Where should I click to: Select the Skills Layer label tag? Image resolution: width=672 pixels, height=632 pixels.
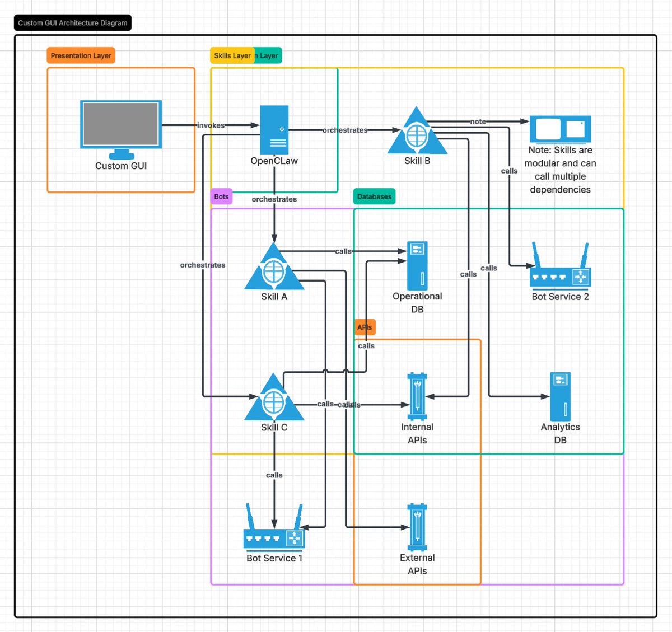232,55
